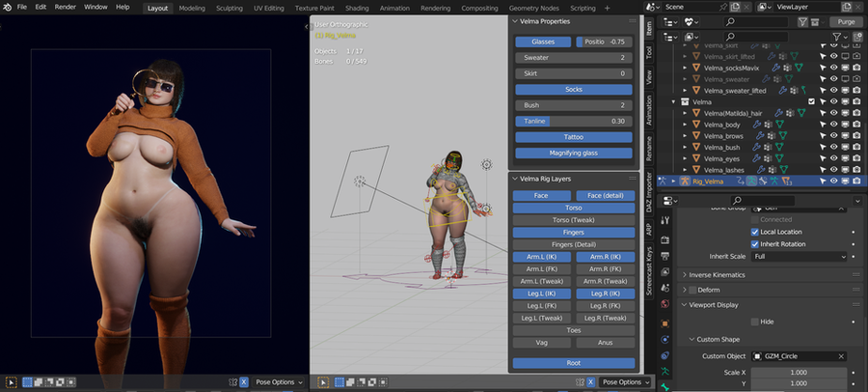Screen dimensions: 868x392
Task: Collapse the Viewport Display panel
Action: pos(685,305)
